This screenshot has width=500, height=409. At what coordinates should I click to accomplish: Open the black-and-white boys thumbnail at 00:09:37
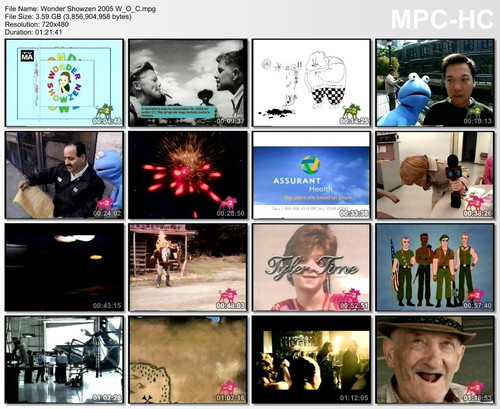pos(188,83)
